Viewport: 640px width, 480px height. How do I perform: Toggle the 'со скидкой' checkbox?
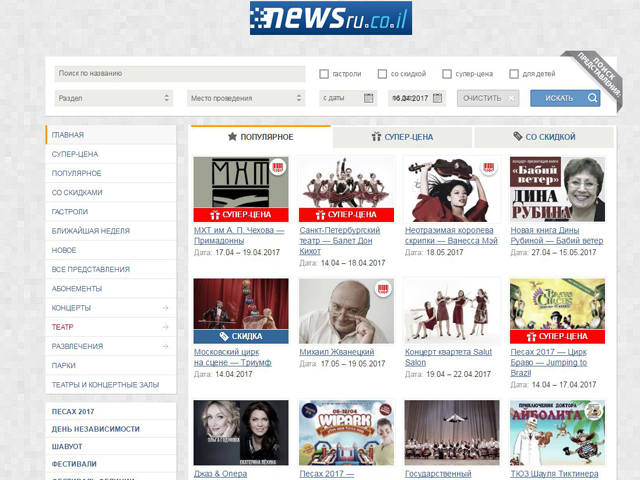(x=382, y=74)
